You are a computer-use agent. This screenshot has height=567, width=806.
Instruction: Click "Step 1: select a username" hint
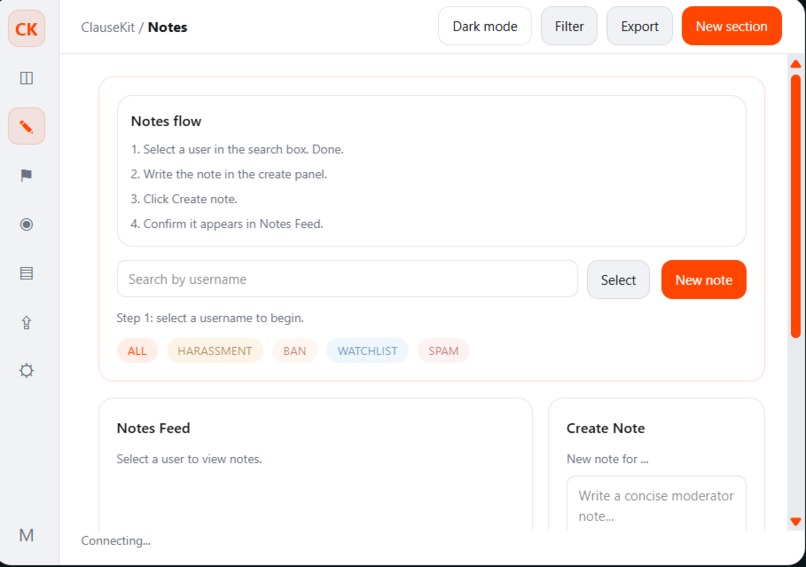(x=210, y=318)
